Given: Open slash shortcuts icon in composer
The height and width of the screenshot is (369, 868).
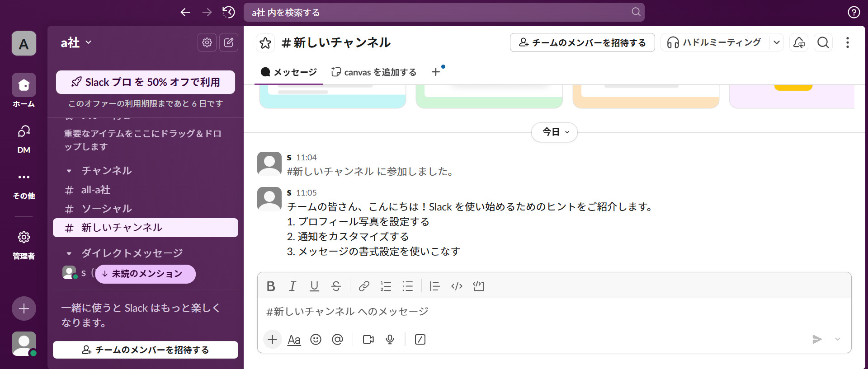Looking at the screenshot, I should [420, 339].
